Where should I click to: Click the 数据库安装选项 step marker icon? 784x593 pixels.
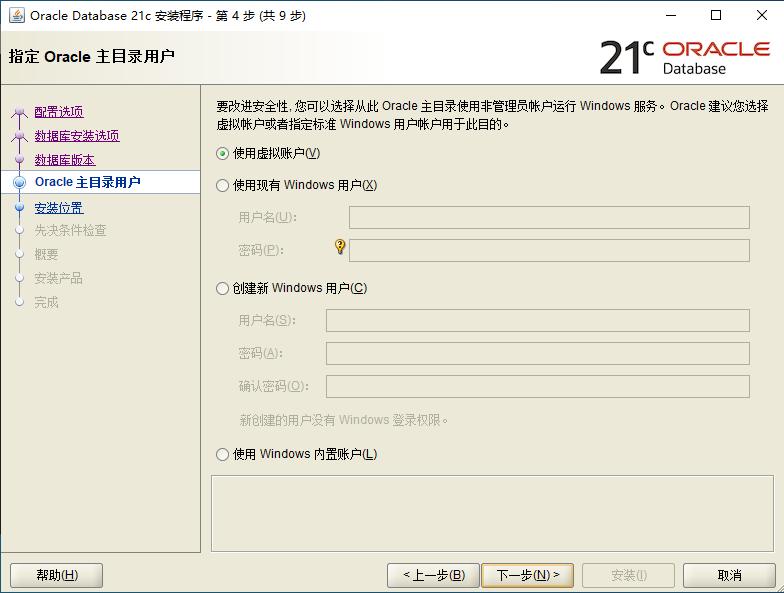20,136
